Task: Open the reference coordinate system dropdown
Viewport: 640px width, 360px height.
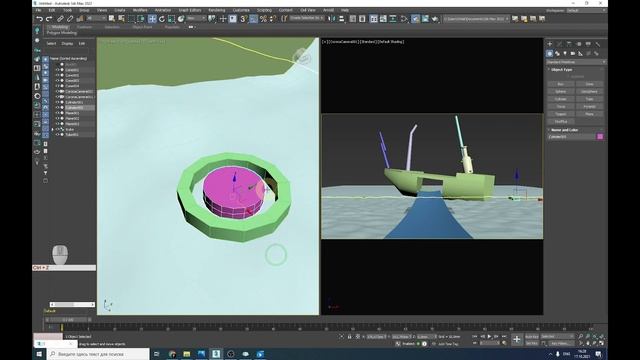Action: click(x=196, y=18)
